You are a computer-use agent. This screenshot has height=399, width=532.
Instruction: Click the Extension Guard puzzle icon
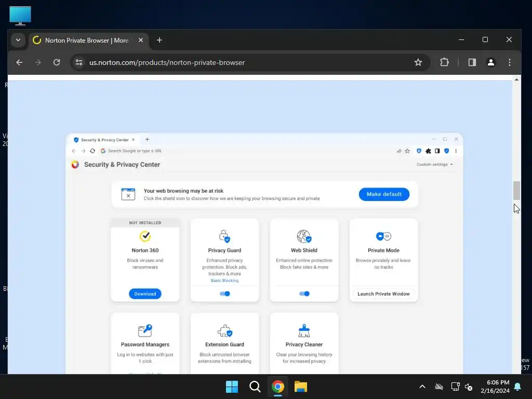click(x=224, y=331)
